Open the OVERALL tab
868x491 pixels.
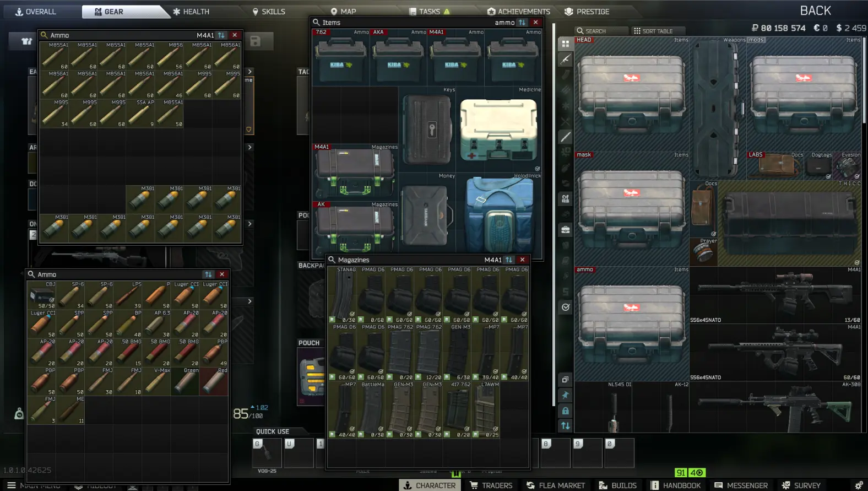click(x=35, y=12)
